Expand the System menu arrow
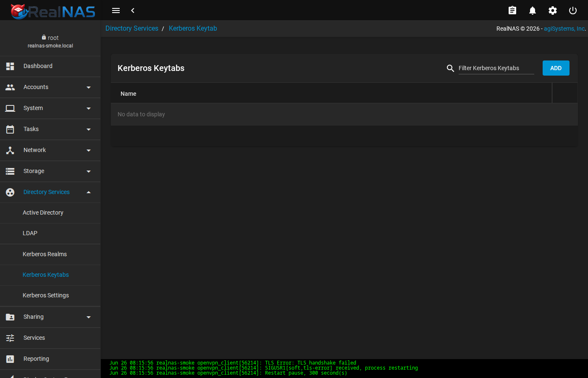588x378 pixels. [89, 108]
